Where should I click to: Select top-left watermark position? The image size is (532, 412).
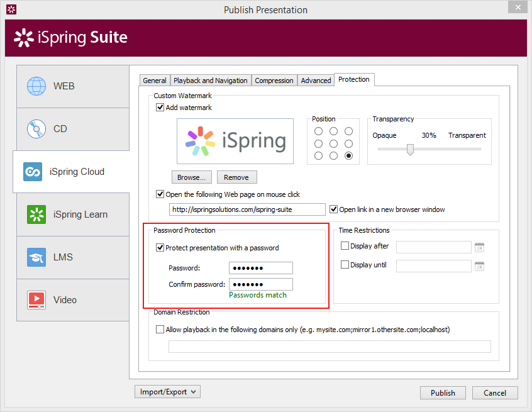318,131
